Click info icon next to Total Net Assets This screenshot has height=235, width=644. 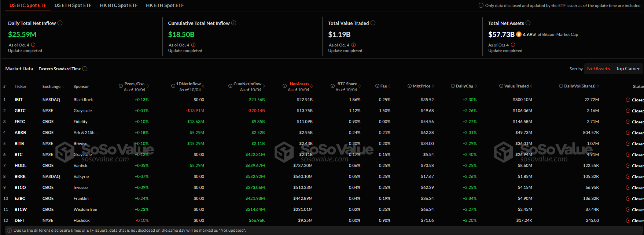click(x=528, y=23)
